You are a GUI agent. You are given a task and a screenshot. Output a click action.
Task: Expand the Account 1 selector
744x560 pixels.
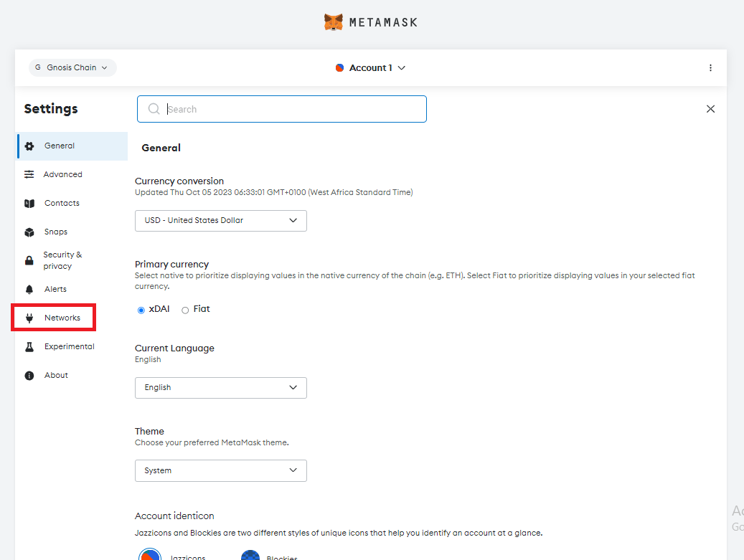pos(370,67)
